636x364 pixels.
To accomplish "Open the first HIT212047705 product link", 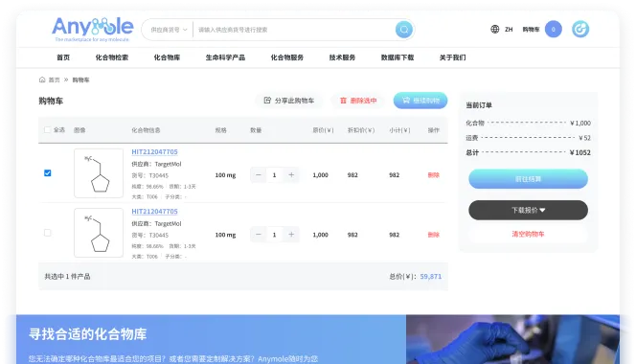I will [154, 151].
